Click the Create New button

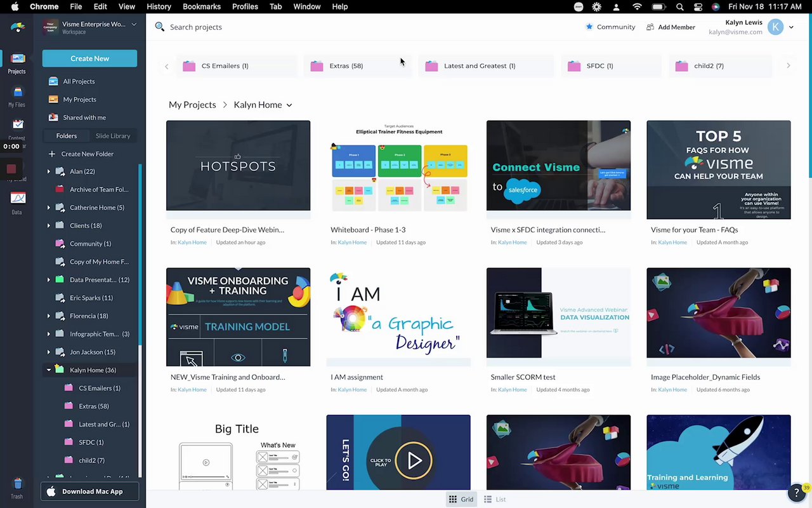coord(89,58)
